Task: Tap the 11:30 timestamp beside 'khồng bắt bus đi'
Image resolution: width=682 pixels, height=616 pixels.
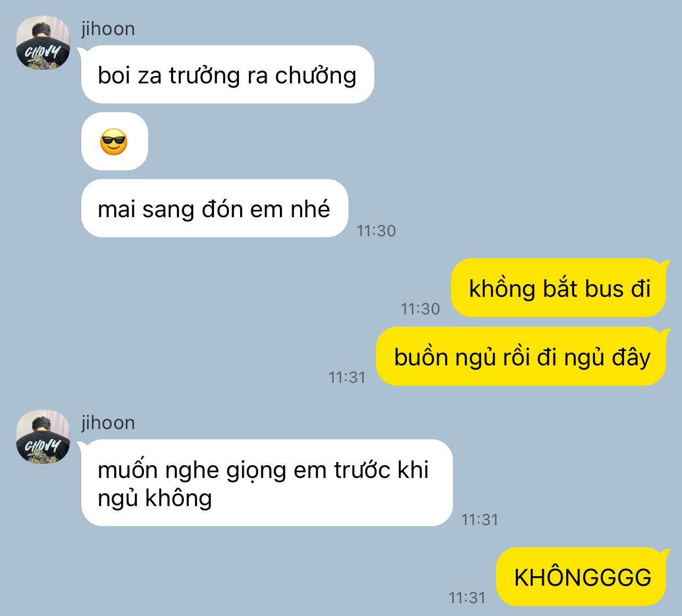Action: tap(420, 309)
